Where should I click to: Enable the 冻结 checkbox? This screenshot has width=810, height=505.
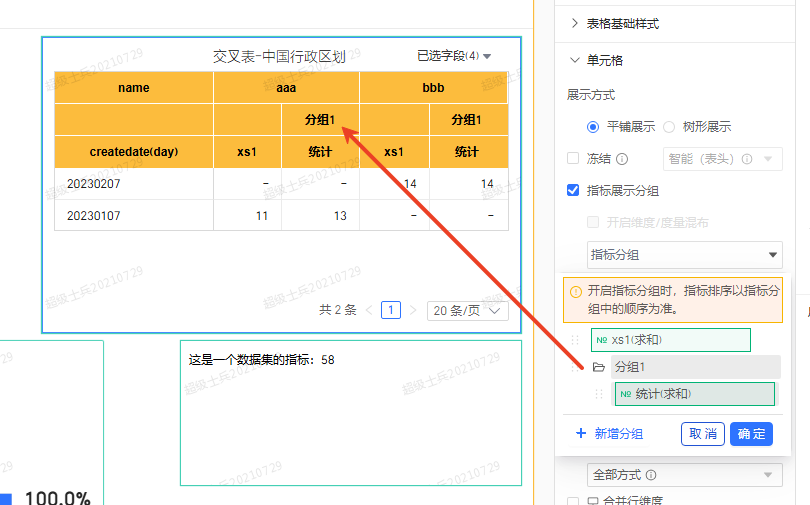click(x=573, y=158)
